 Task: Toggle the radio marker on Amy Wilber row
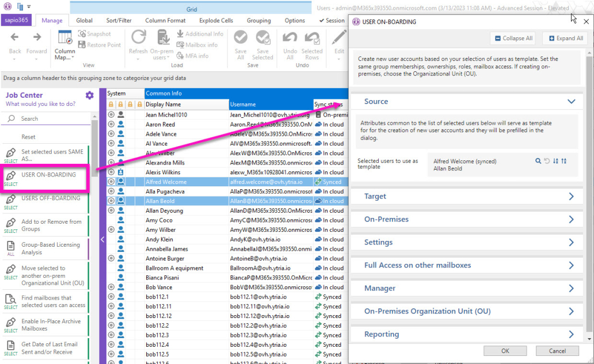click(x=111, y=229)
